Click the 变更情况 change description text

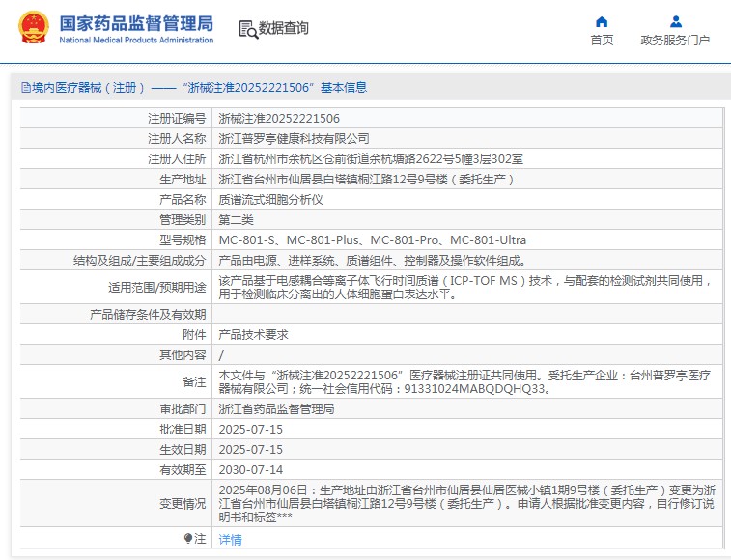coord(467,503)
